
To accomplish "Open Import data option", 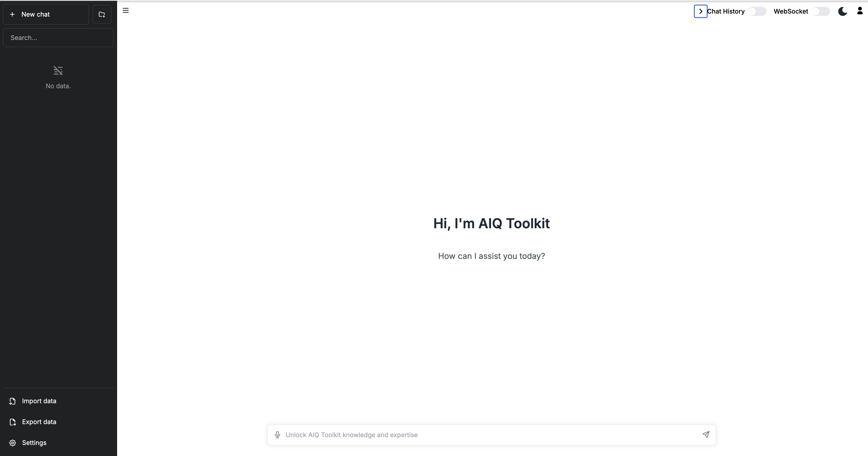I will (x=39, y=401).
